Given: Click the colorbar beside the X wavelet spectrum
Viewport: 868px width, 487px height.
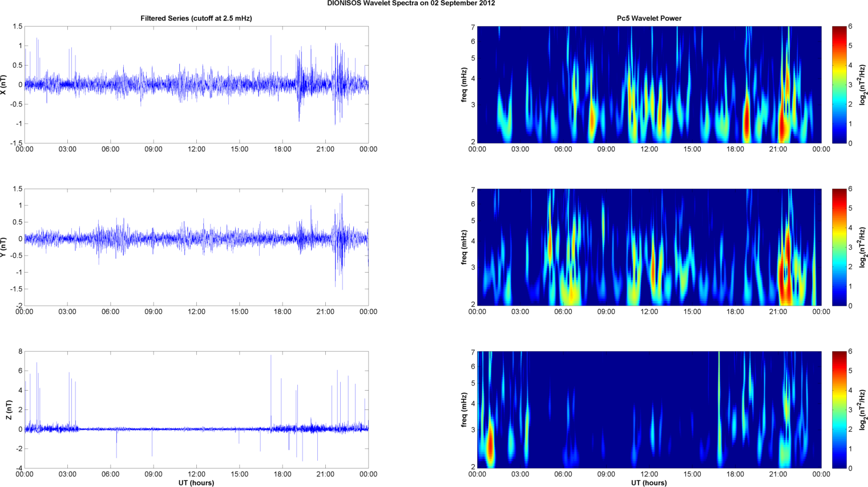Looking at the screenshot, I should tap(839, 84).
